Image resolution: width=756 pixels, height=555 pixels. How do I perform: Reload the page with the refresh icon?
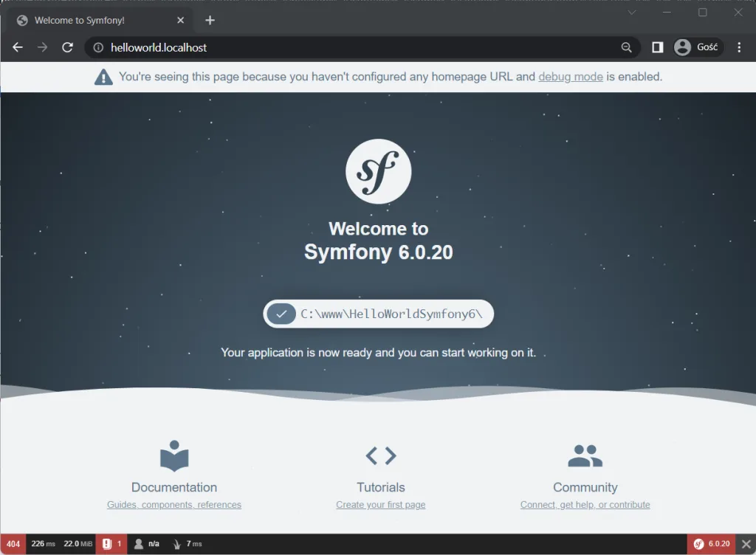tap(67, 47)
